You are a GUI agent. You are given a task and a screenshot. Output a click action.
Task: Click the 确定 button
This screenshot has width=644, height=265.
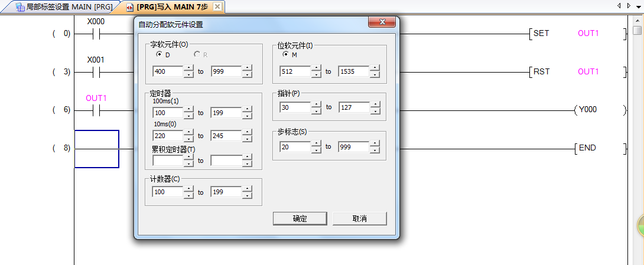coord(300,218)
